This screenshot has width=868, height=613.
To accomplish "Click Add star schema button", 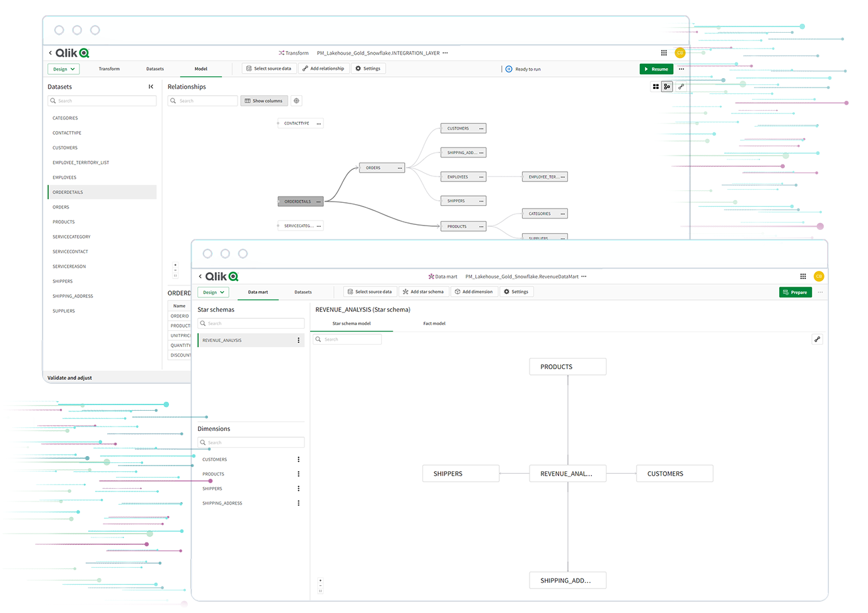I will pyautogui.click(x=423, y=292).
